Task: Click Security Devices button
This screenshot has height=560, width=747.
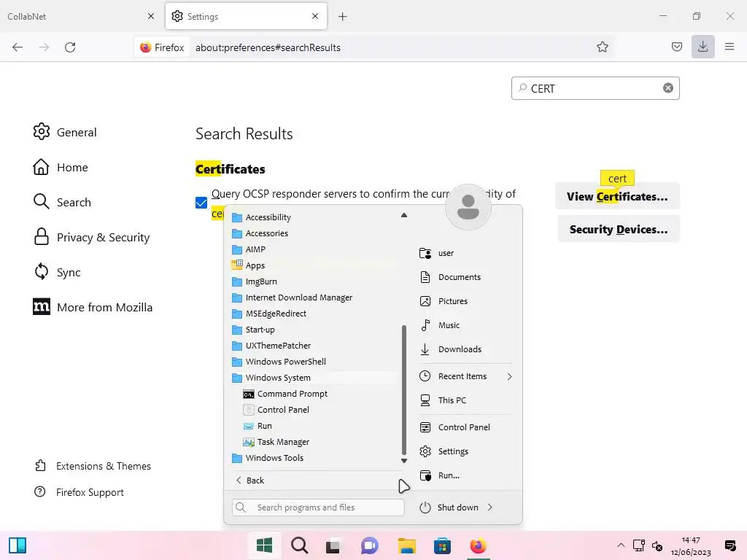Action: [x=619, y=229]
